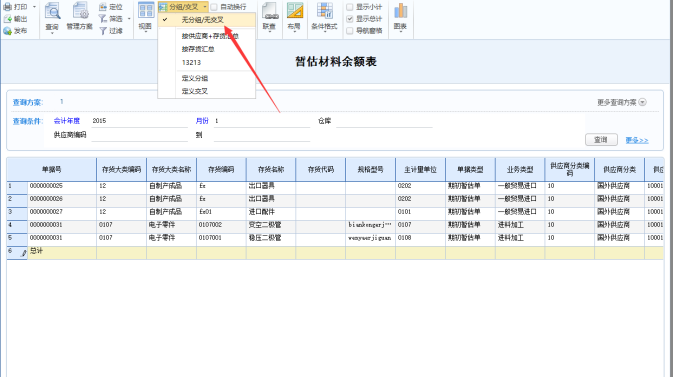The height and width of the screenshot is (378, 673).
Task: Click the 存货大类名称 column header
Action: pos(171,169)
